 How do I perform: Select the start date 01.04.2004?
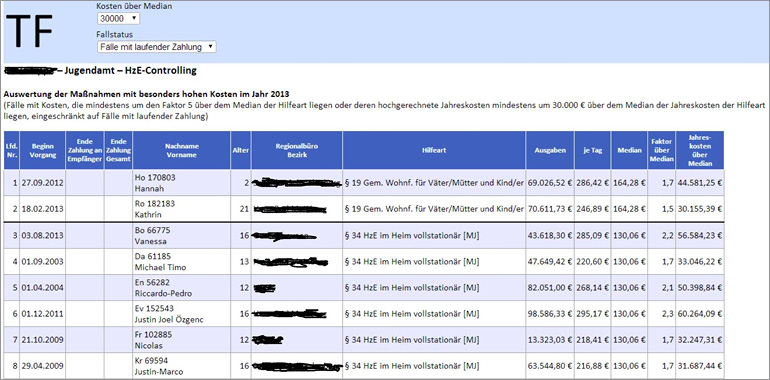tap(42, 288)
